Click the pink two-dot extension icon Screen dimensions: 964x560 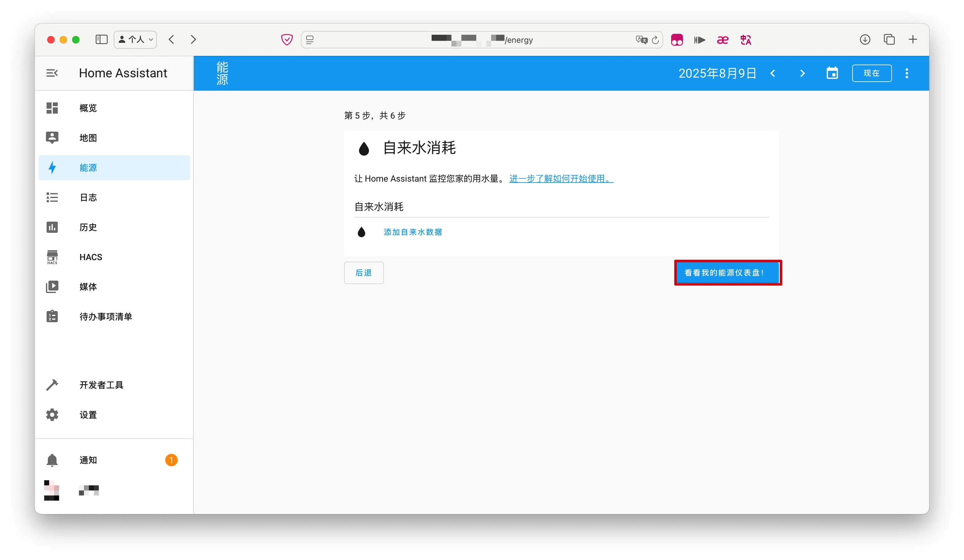coord(677,40)
